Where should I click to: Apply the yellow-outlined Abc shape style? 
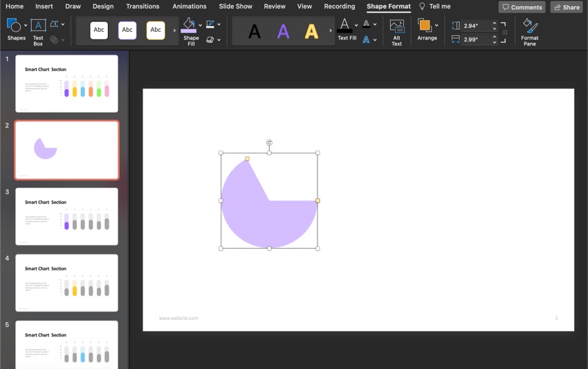coord(156,30)
